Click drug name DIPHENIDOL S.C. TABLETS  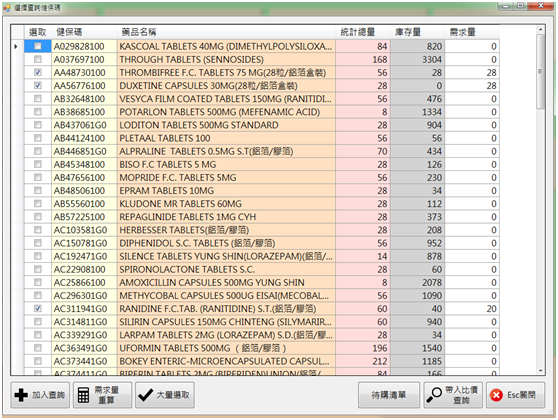226,243
